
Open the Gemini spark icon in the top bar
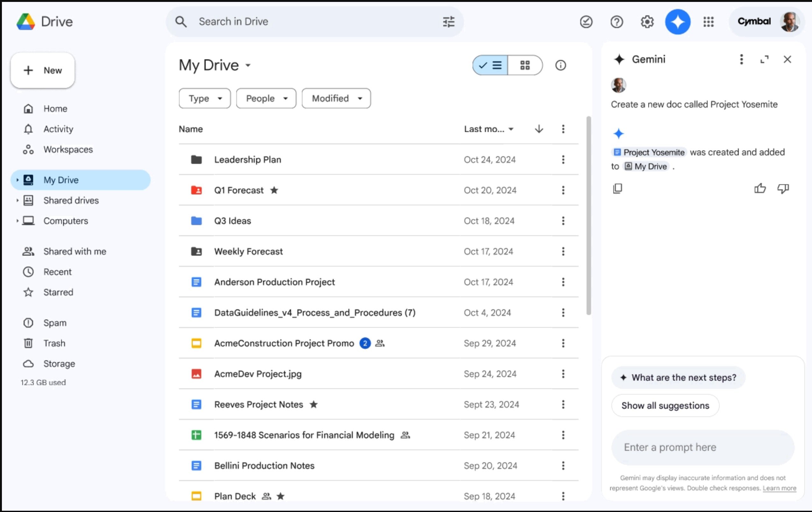[x=677, y=22]
